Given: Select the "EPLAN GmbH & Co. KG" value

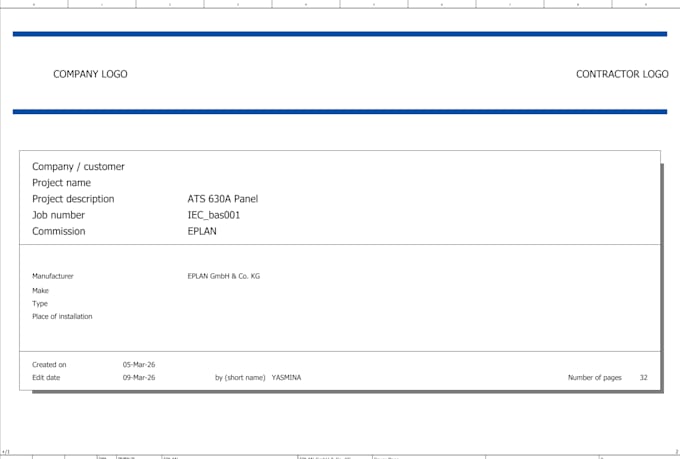Looking at the screenshot, I should (x=224, y=276).
